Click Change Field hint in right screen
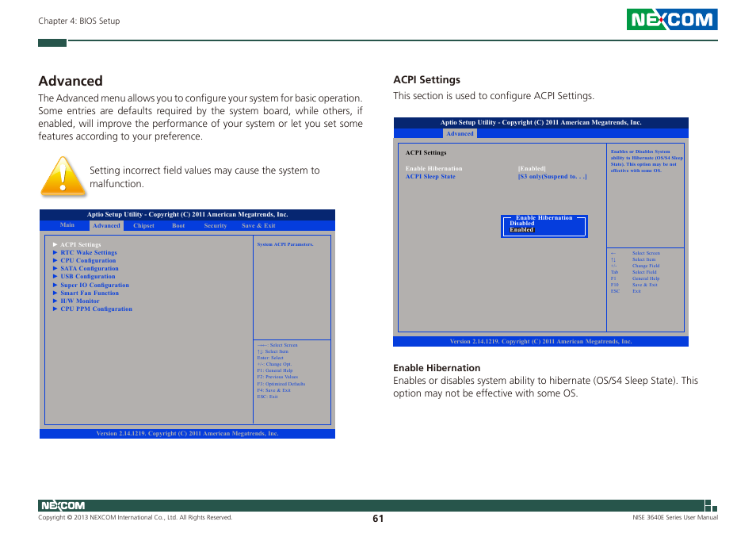The width and height of the screenshot is (756, 533). tap(646, 266)
